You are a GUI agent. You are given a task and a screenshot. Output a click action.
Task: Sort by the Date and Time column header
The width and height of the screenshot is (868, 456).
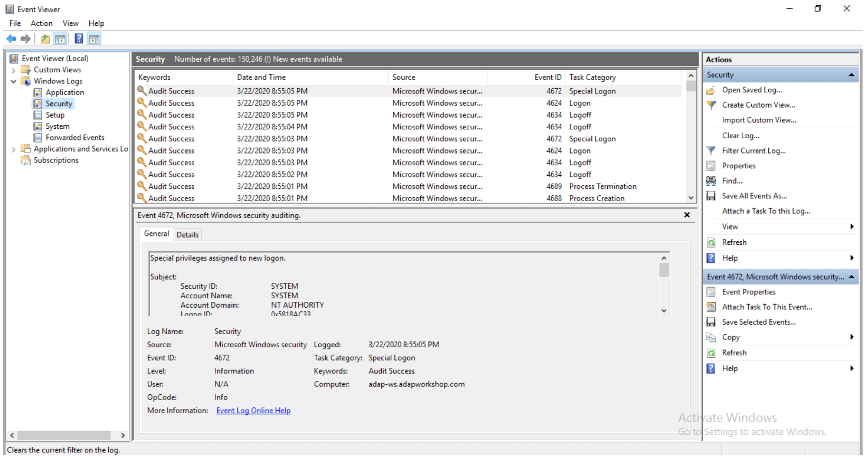point(310,78)
